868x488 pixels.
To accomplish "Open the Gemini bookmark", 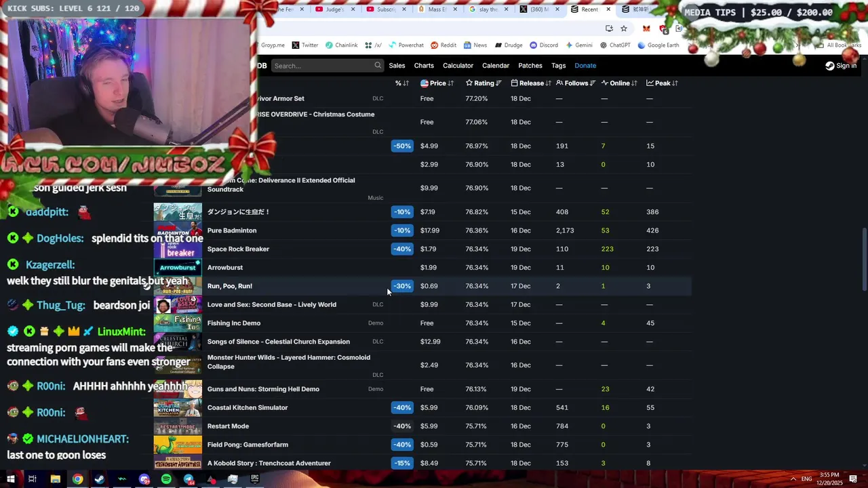I will [x=579, y=45].
